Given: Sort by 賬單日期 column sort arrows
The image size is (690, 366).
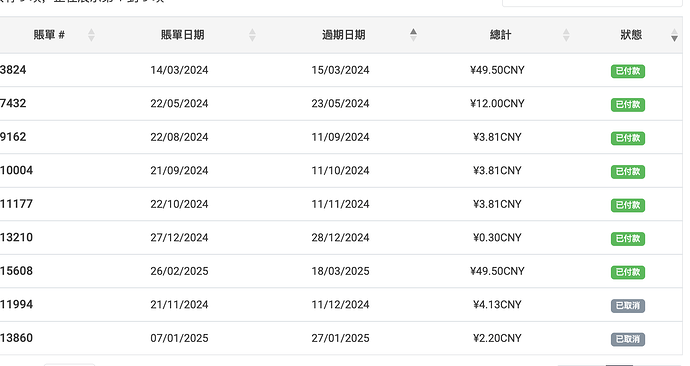Looking at the screenshot, I should point(252,35).
